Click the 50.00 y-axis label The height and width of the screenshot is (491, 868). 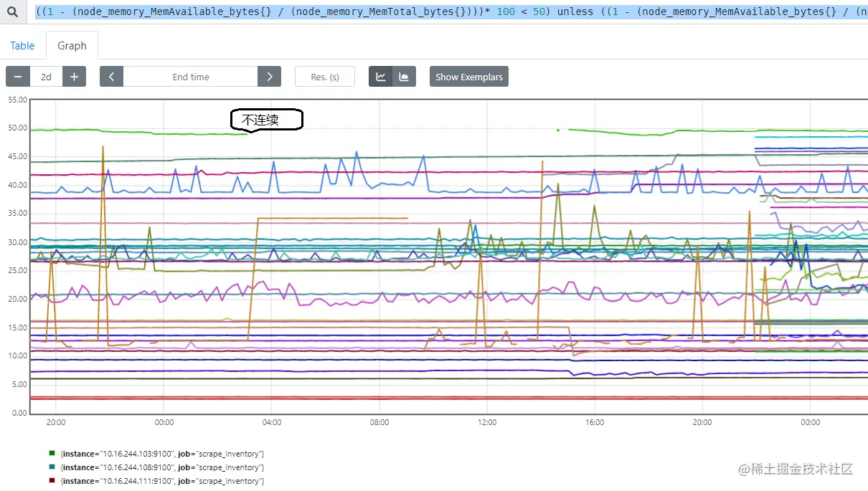pyautogui.click(x=17, y=128)
